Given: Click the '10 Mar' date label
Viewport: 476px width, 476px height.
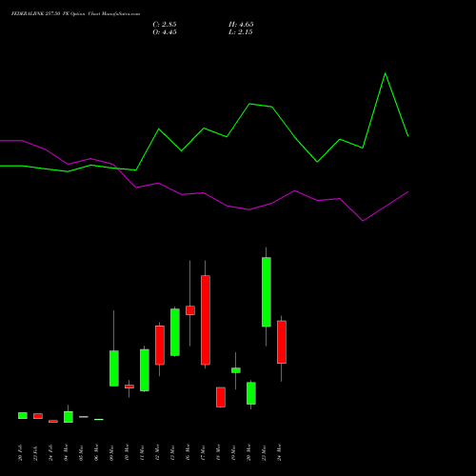Looking at the screenshot, I should coord(127,452).
